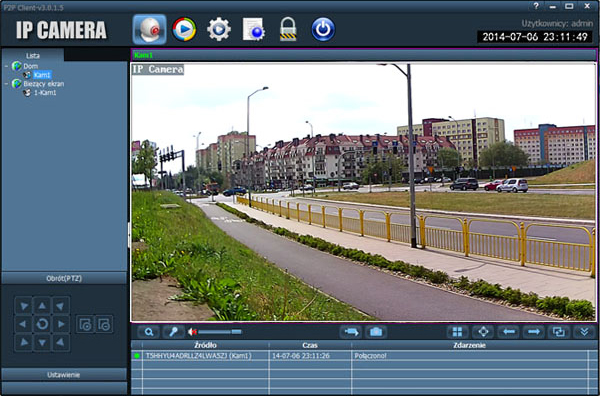Image resolution: width=600 pixels, height=396 pixels.
Task: Adjust the volume slider below video
Action: pyautogui.click(x=220, y=332)
